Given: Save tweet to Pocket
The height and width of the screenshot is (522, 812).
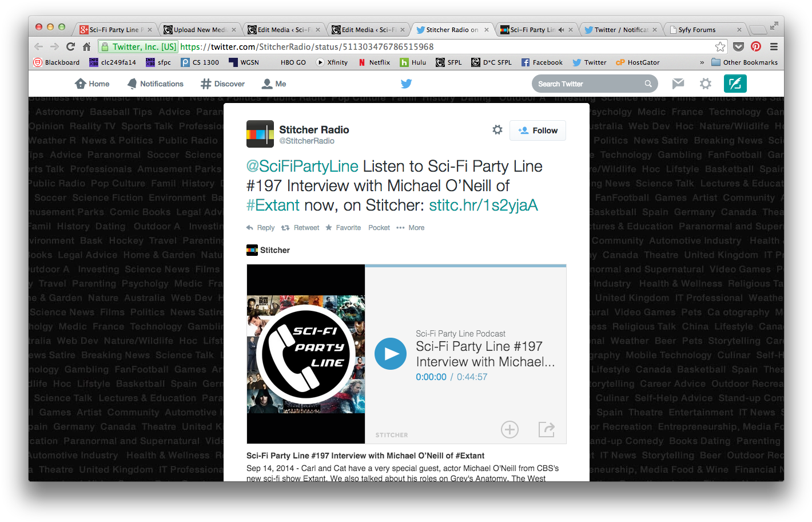Looking at the screenshot, I should [379, 228].
